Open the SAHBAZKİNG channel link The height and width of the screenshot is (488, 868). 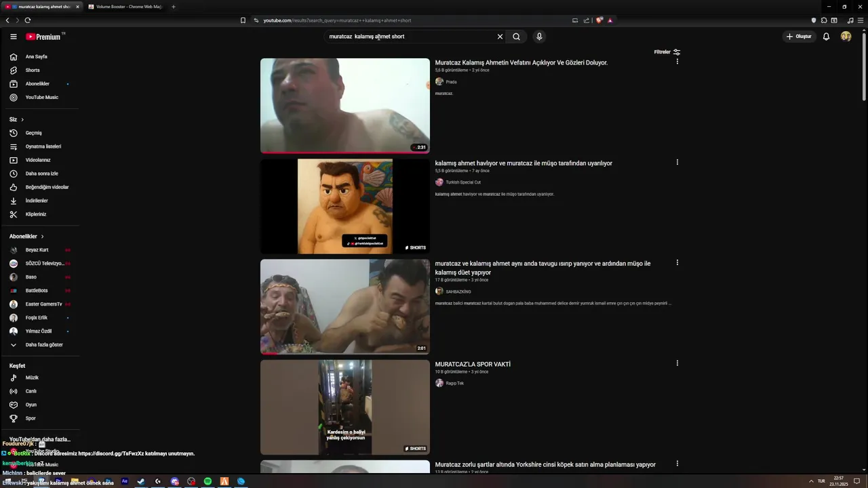point(458,291)
